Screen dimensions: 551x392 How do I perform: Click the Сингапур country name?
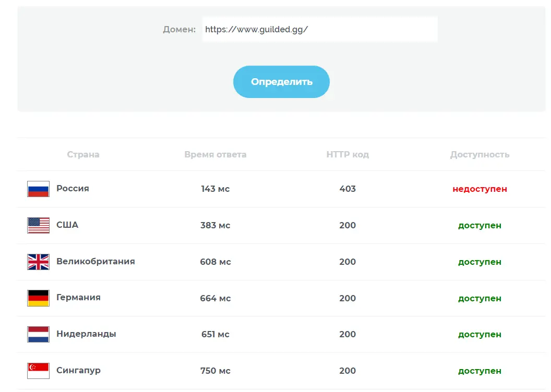pos(78,370)
